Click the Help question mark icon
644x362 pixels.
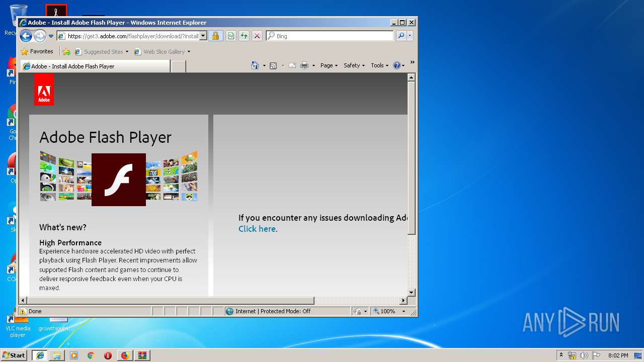pyautogui.click(x=396, y=65)
